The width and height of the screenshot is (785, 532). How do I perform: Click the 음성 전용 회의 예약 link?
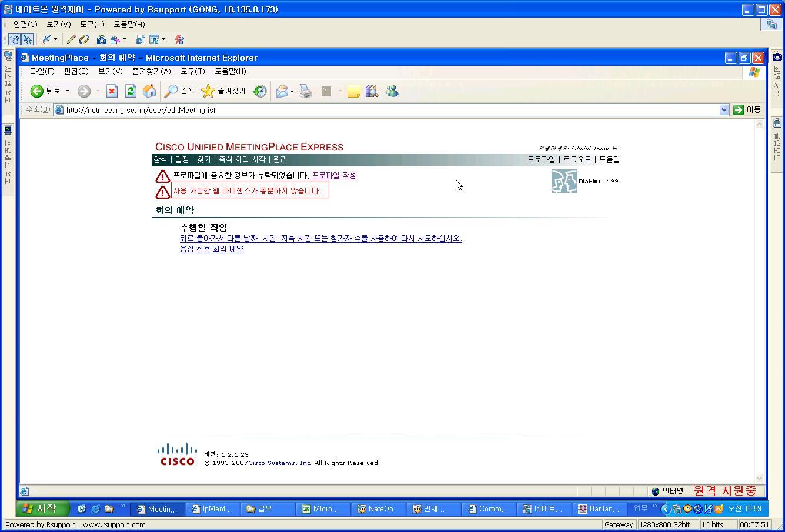212,249
